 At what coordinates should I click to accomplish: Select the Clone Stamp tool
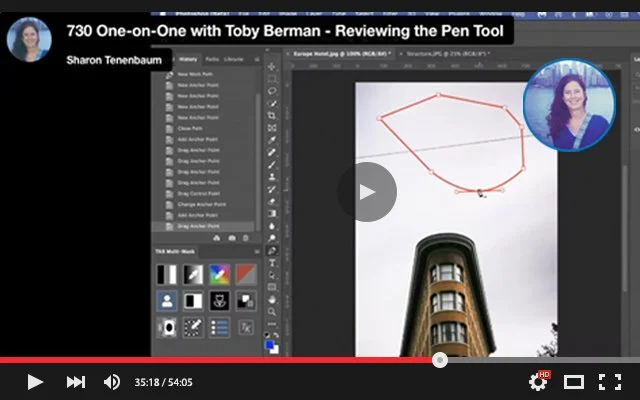click(x=272, y=177)
